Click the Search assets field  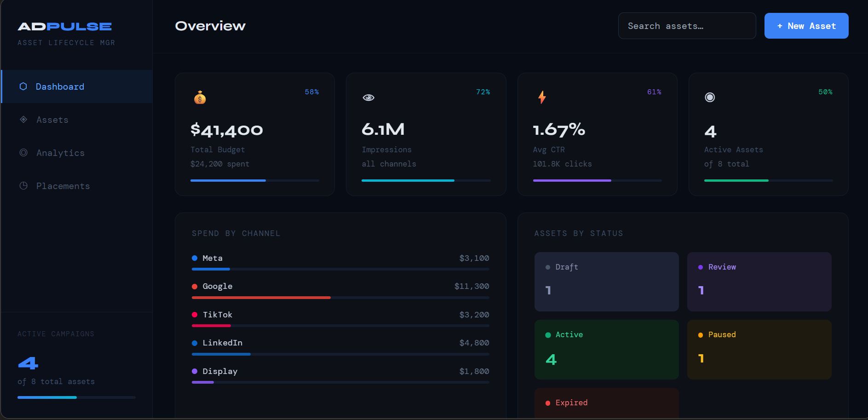tap(687, 26)
